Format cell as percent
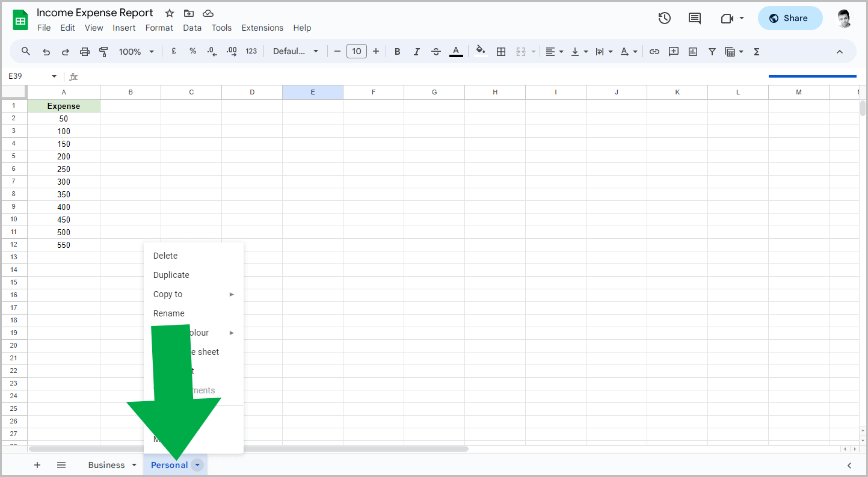This screenshot has height=477, width=868. [193, 52]
